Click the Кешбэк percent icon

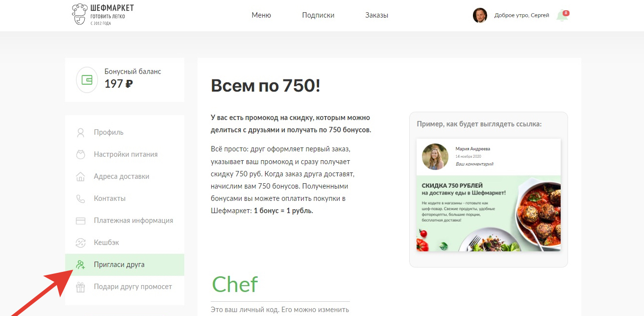[x=80, y=243]
